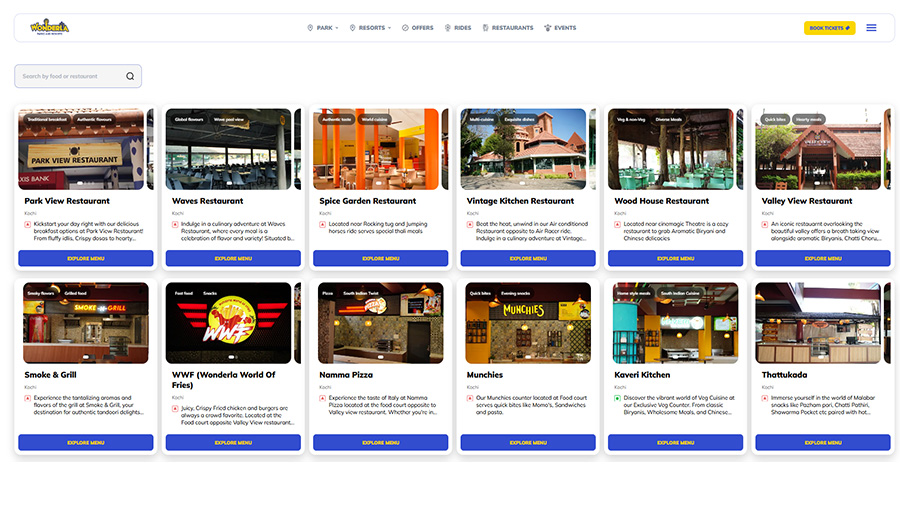Click the Vintage Kitchen Restaurant title
The image size is (900, 507).
[520, 201]
